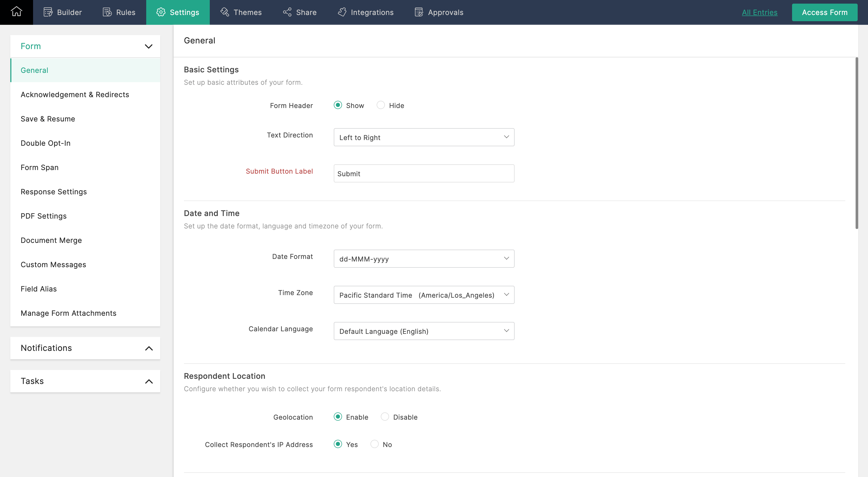The image size is (868, 477).
Task: Open Acknowledgement & Redirects settings
Action: point(75,94)
